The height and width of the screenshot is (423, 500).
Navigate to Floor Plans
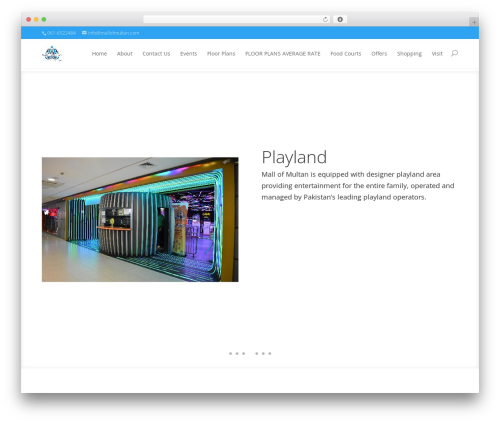coord(221,54)
